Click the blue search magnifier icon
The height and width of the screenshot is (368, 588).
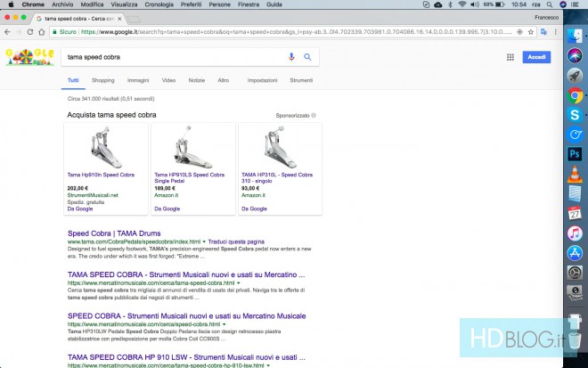(x=307, y=57)
